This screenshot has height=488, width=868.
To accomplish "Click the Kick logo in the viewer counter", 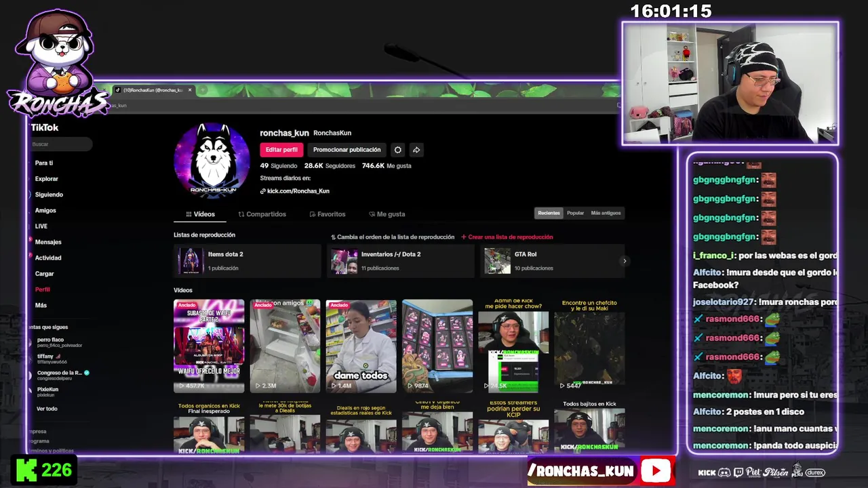I will 26,470.
